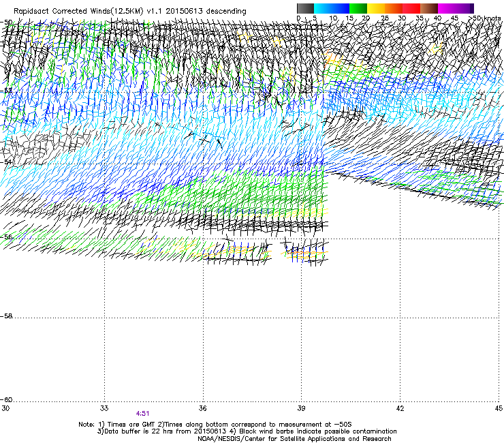Click the '20' legend tick label

point(366,18)
